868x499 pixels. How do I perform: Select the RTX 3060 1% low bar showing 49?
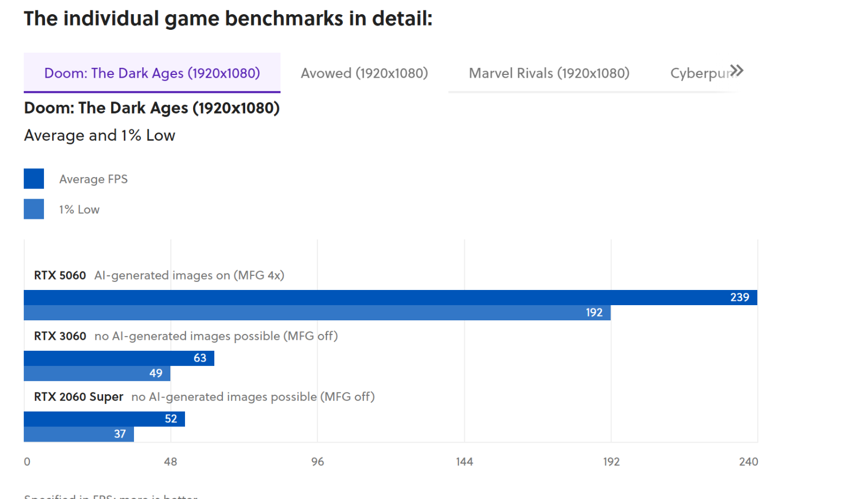pyautogui.click(x=97, y=374)
